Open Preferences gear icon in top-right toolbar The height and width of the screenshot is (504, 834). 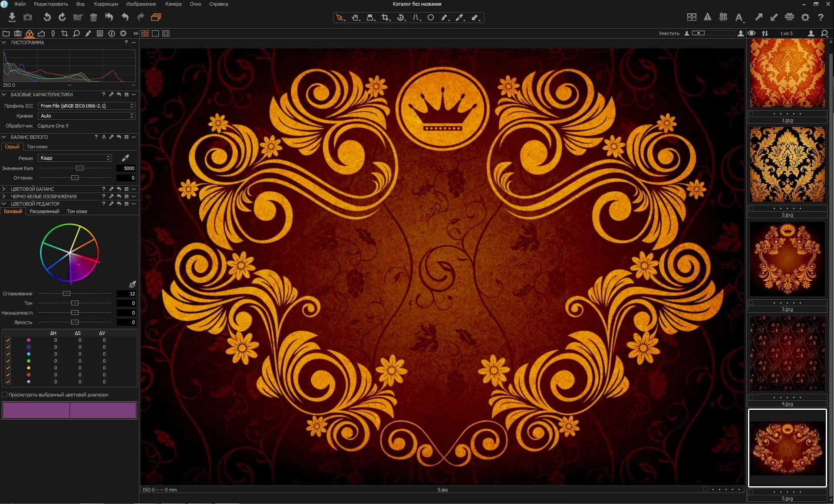(805, 17)
